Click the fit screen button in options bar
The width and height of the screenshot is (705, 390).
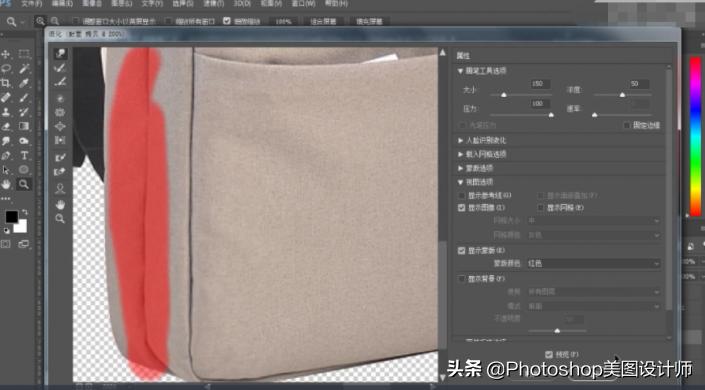(x=323, y=22)
